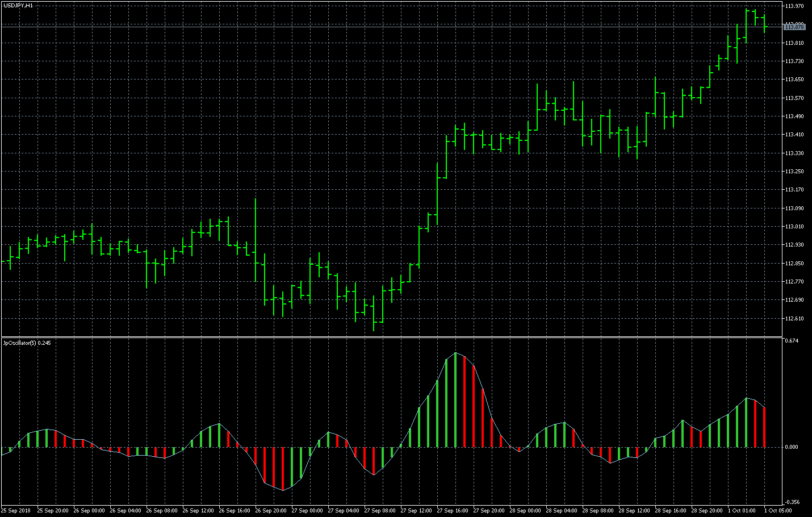Click the last red oscillator bar at right
This screenshot has width=812, height=517.
click(x=764, y=427)
